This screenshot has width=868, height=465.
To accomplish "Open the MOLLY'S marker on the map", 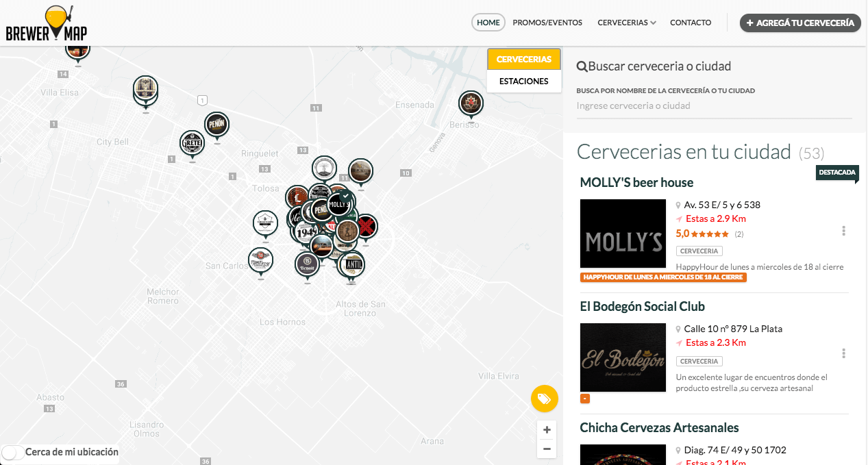I will tap(339, 203).
